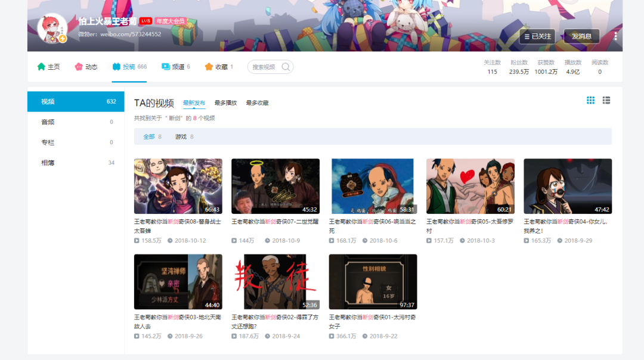Viewport: 644px width, 360px height.
Task: Switch video list to list view
Action: tap(606, 100)
